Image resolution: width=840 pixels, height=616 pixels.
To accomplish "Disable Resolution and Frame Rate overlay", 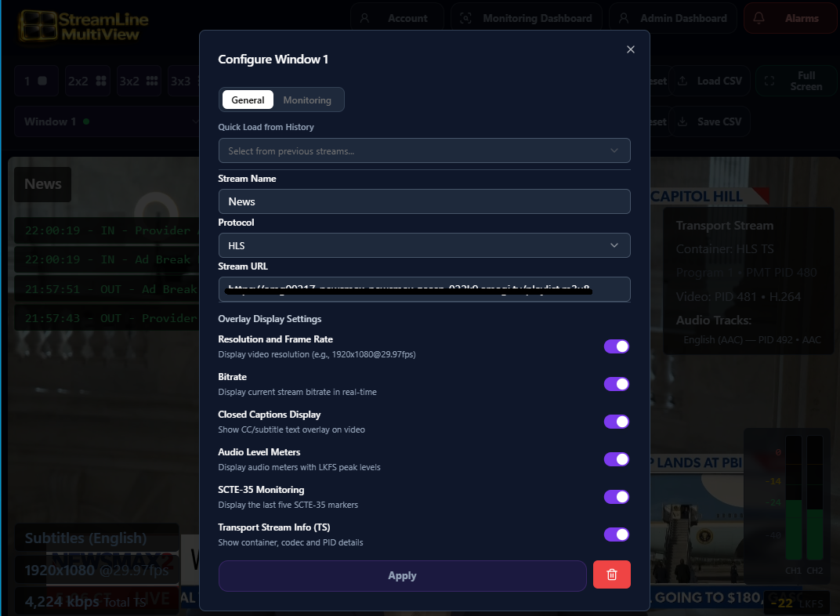I will 616,346.
